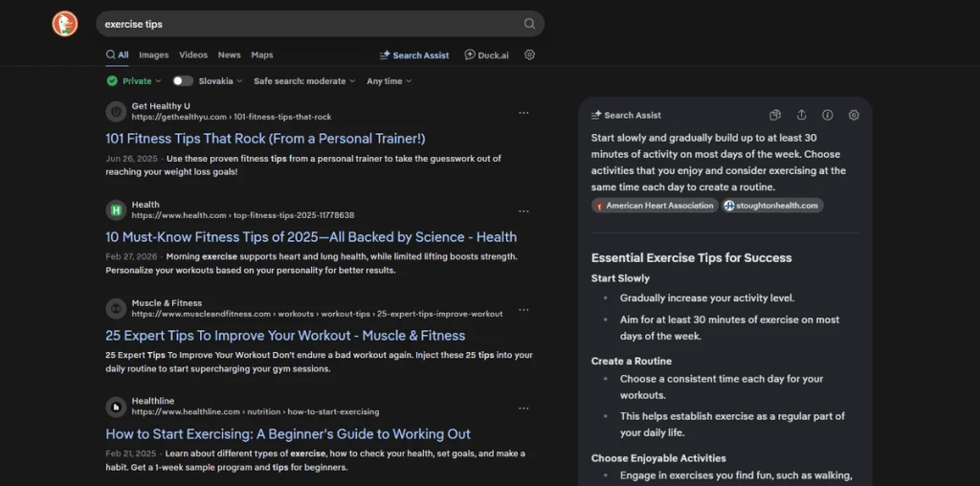Screen dimensions: 980x486
Task: Open stoughtonhealth.com source chip
Action: tap(772, 206)
